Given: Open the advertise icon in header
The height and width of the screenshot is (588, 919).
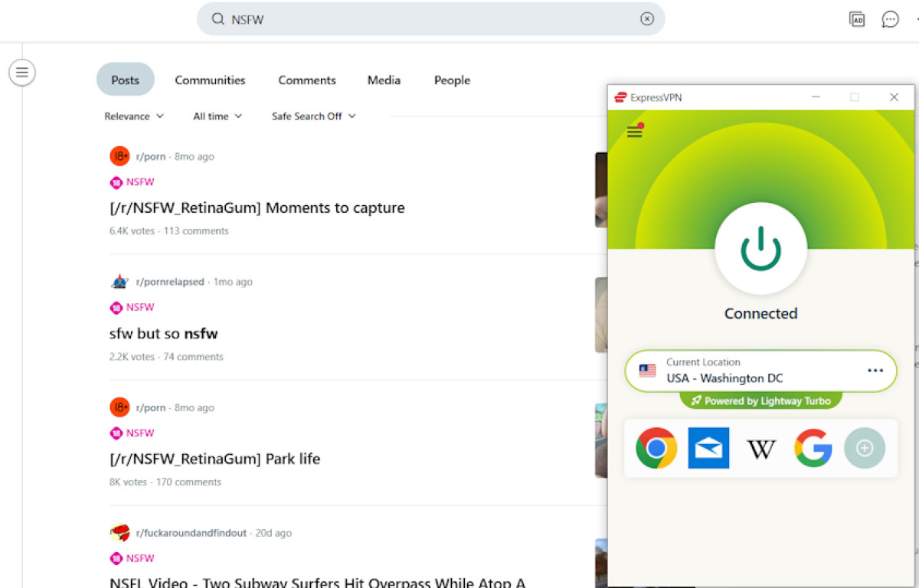Looking at the screenshot, I should [x=857, y=19].
